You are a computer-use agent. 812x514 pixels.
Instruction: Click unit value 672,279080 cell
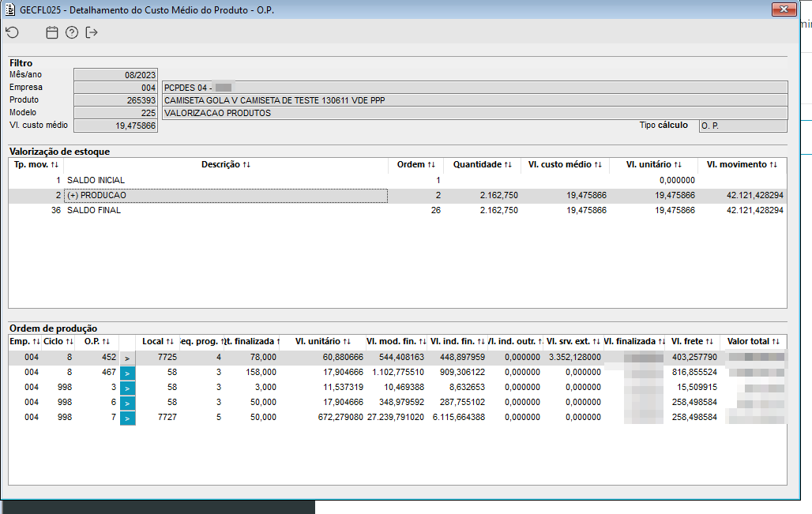pos(340,417)
